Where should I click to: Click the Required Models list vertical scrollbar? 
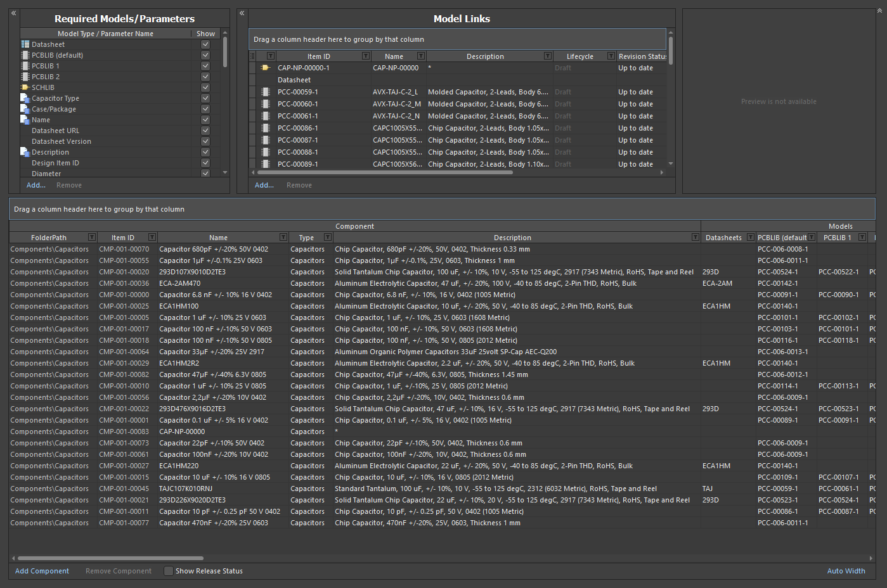point(225,52)
